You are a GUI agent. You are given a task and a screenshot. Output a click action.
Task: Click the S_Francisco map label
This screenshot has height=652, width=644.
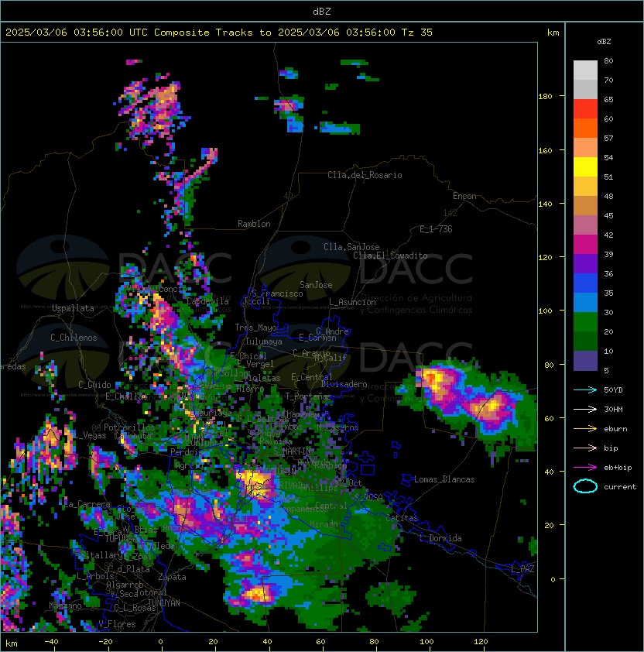click(x=277, y=293)
